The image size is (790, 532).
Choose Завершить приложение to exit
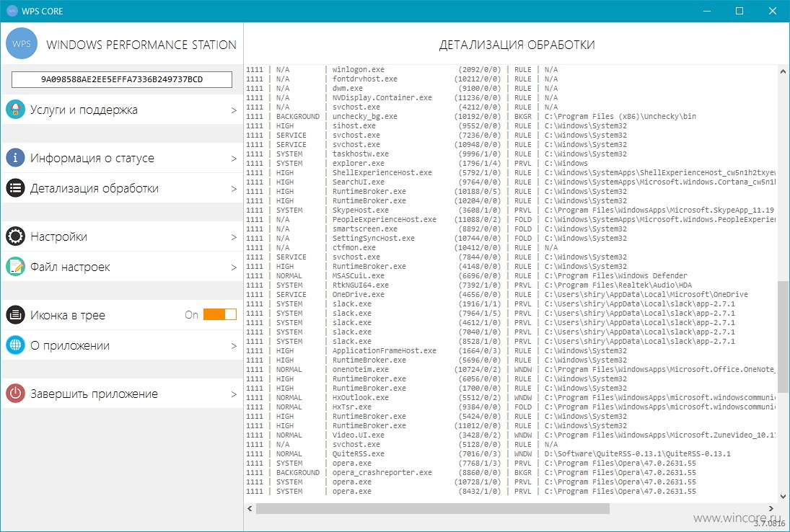click(122, 394)
